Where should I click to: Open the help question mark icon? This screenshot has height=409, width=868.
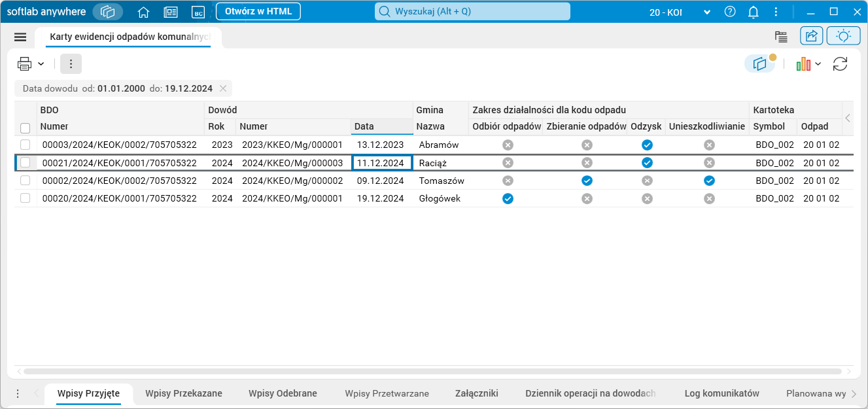click(x=730, y=12)
